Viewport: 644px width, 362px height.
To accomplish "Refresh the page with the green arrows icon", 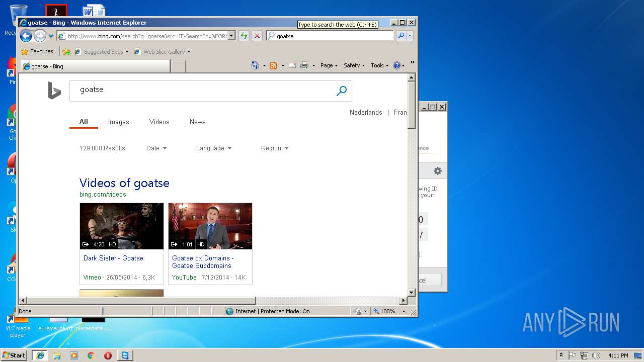I will pyautogui.click(x=244, y=36).
